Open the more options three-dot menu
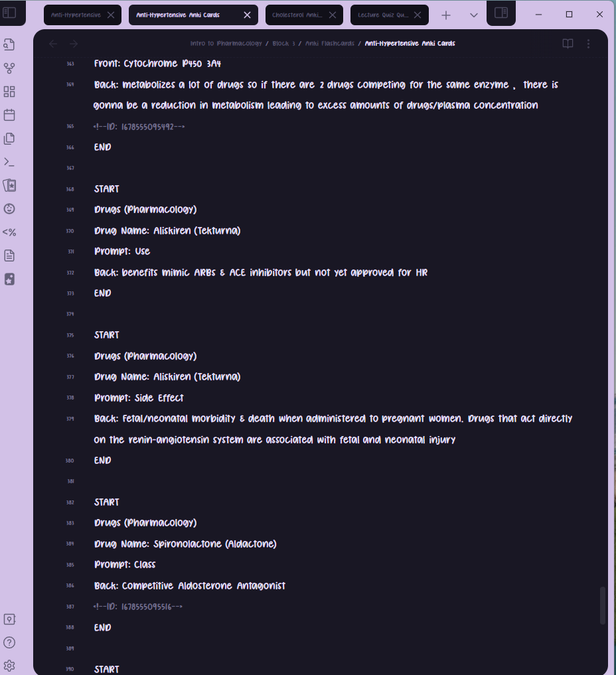 coord(589,43)
